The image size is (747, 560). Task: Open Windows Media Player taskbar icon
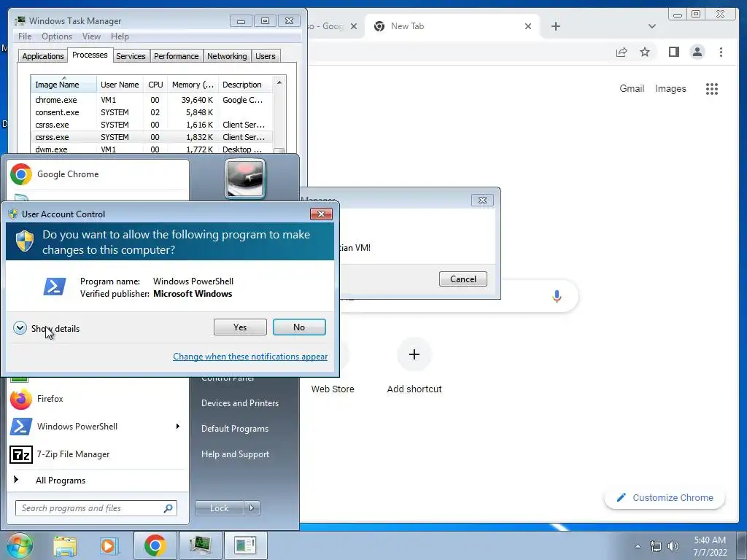pyautogui.click(x=108, y=546)
